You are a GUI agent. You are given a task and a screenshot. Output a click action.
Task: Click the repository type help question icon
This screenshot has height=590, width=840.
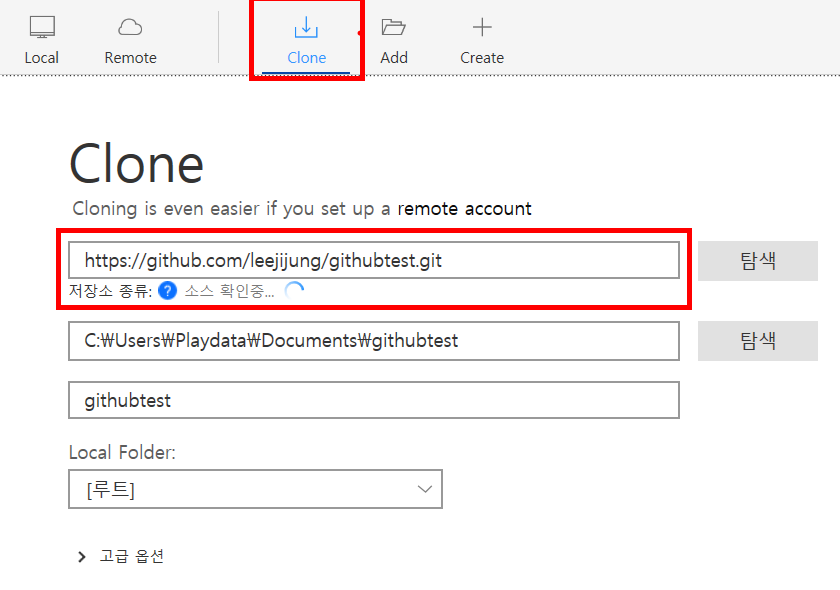[x=168, y=291]
